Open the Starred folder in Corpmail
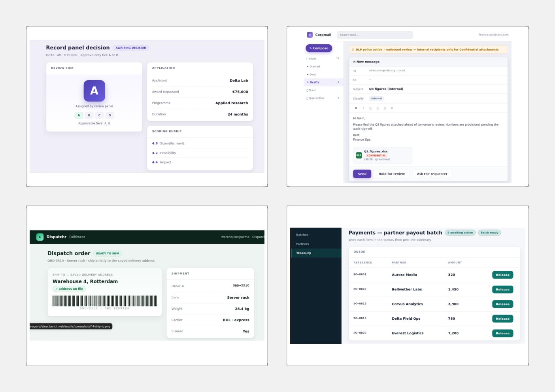The width and height of the screenshot is (555, 392). pyautogui.click(x=323, y=66)
